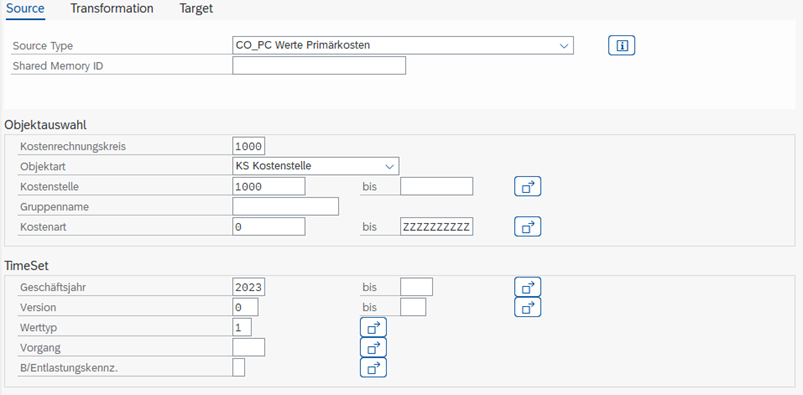Viewport: 803px width, 395px height.
Task: Switch to the Transformation tab
Action: coord(112,9)
